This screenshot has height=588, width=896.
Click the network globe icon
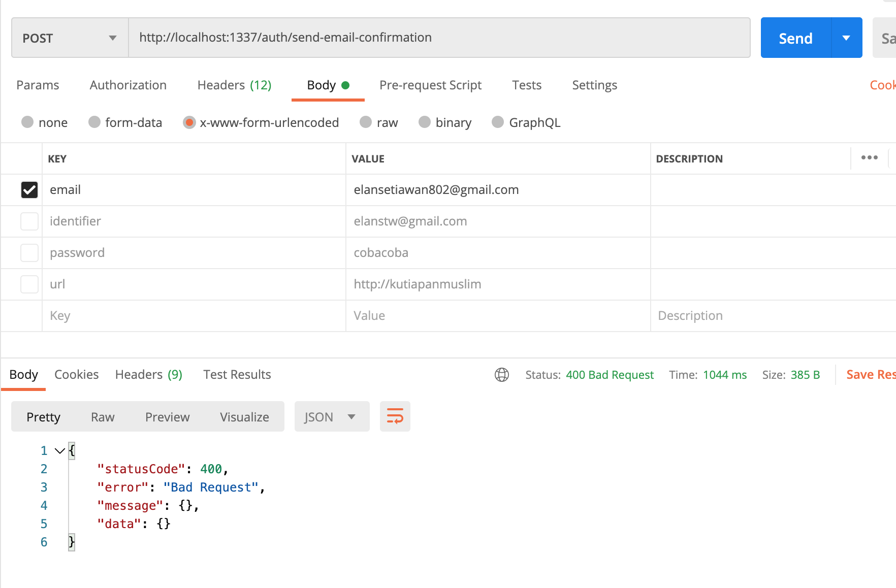[x=502, y=375]
